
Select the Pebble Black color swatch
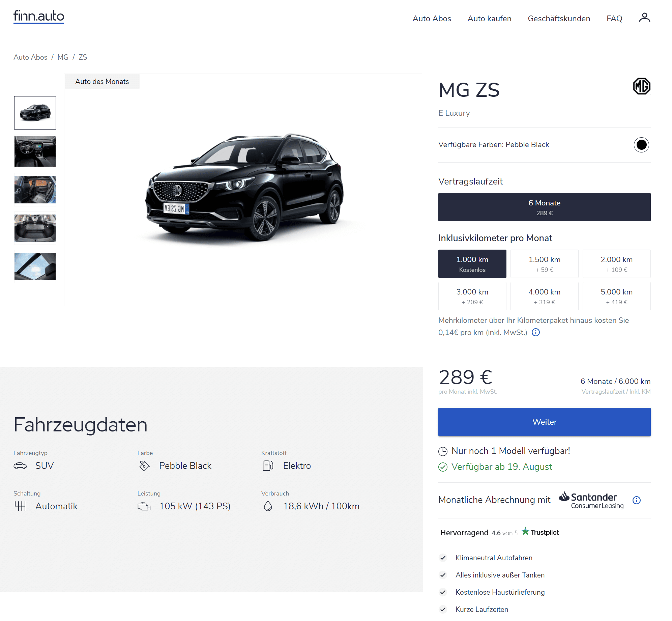(641, 145)
